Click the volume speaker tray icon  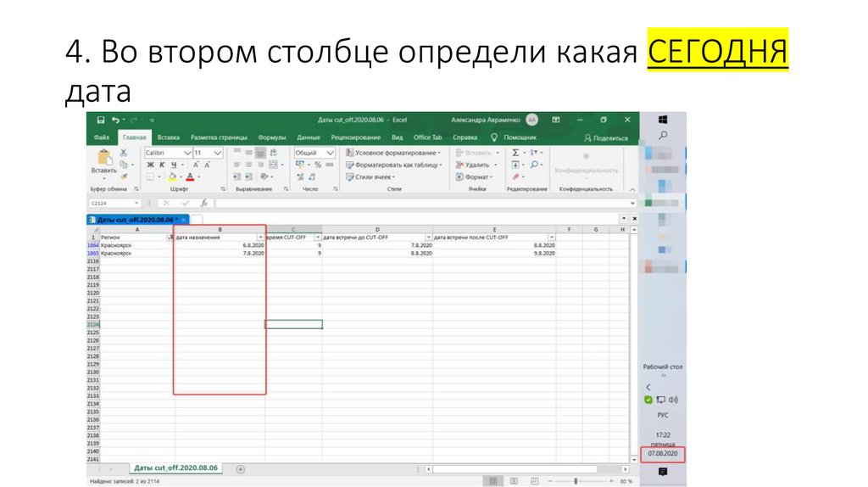(x=674, y=400)
